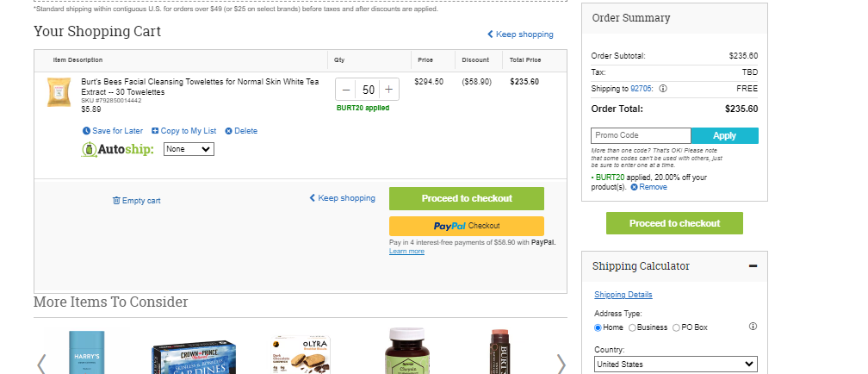868x374 pixels.
Task: Select the Business address type
Action: pyautogui.click(x=632, y=327)
